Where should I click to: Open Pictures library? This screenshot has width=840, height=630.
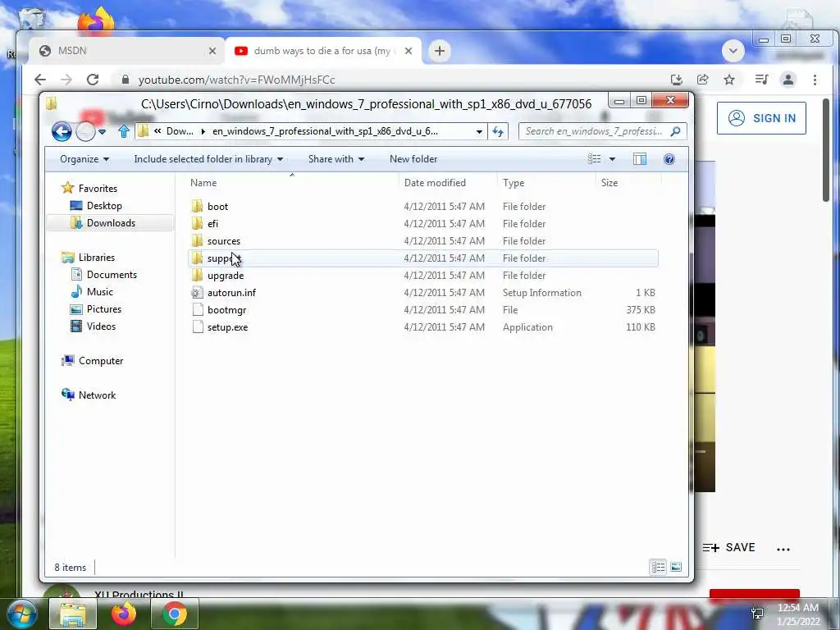pos(104,309)
